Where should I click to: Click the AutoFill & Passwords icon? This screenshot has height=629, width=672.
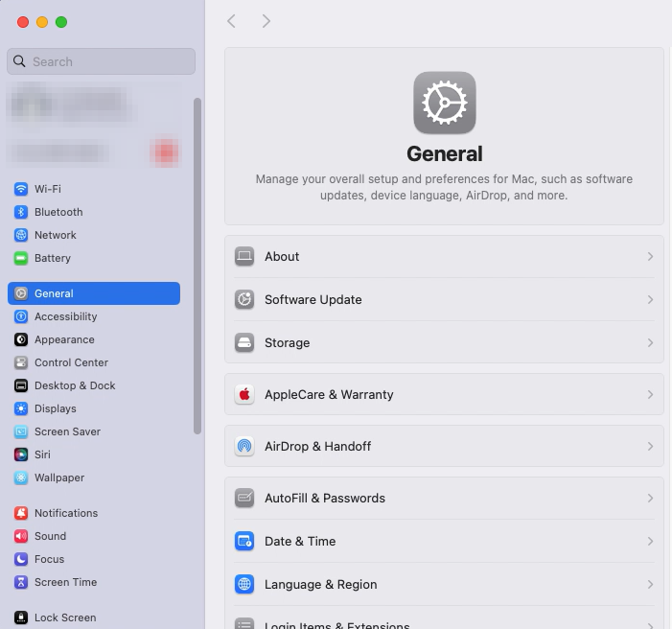(244, 498)
